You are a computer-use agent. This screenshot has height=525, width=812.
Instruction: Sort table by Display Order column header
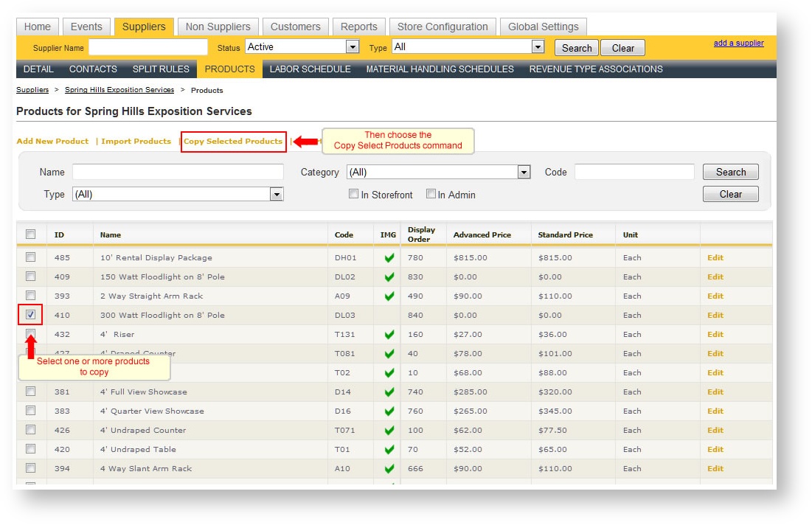(x=422, y=234)
